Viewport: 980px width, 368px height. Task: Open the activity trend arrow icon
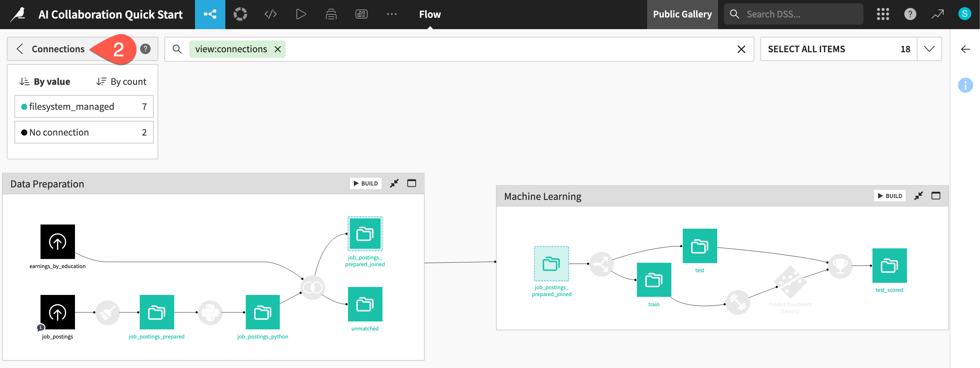[937, 14]
